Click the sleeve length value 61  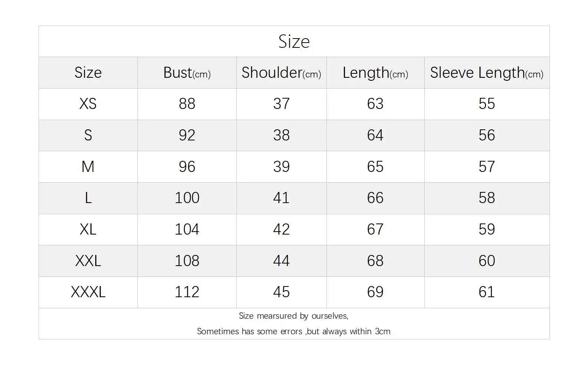click(x=486, y=292)
